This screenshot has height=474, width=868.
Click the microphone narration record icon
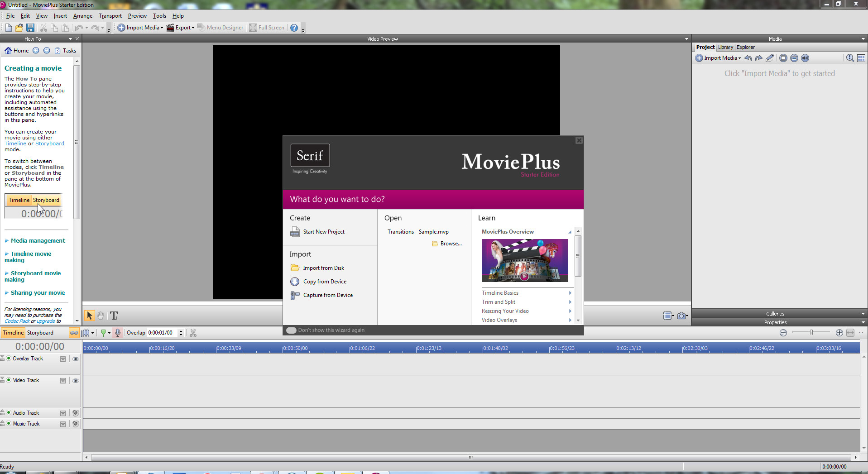(118, 333)
